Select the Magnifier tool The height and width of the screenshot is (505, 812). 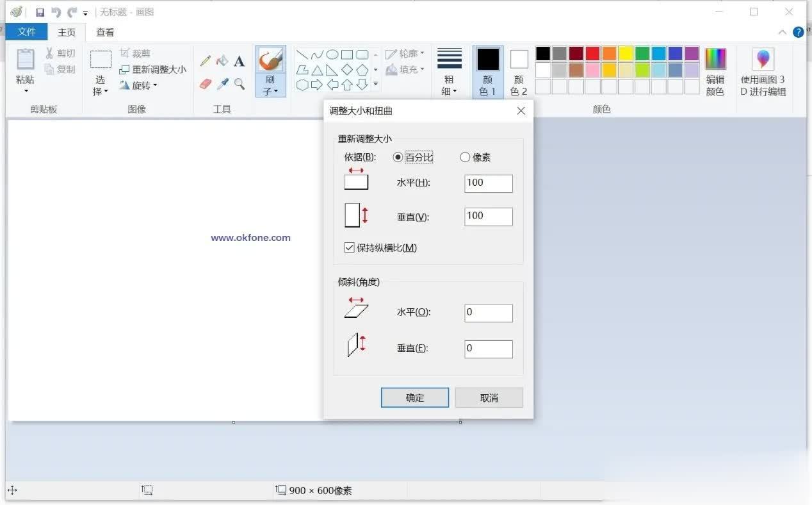tap(239, 84)
